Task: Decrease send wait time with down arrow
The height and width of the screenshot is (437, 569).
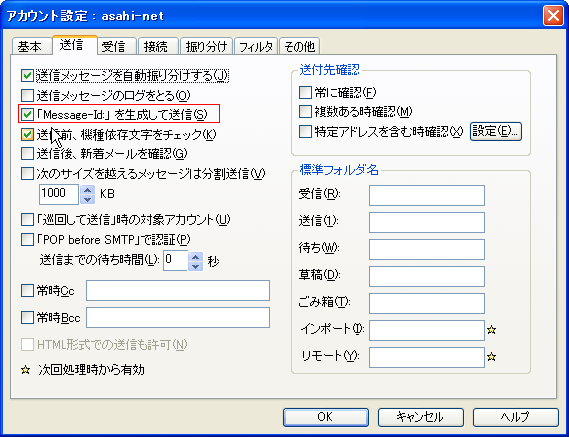Action: [196, 266]
